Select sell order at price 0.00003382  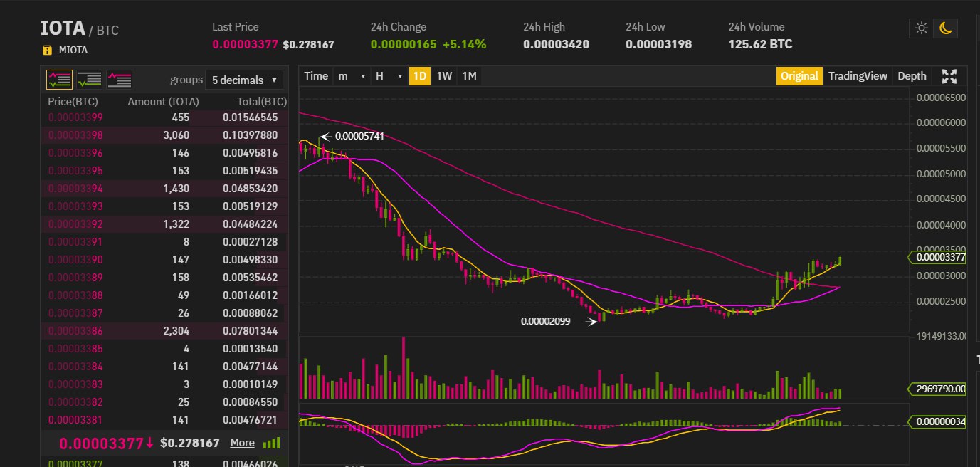(164, 402)
